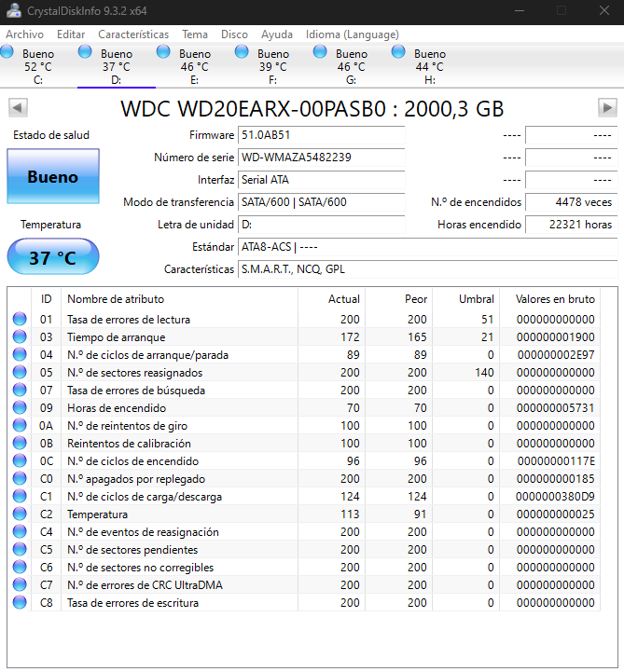
Task: Click the Bueno health status button
Action: [x=53, y=176]
